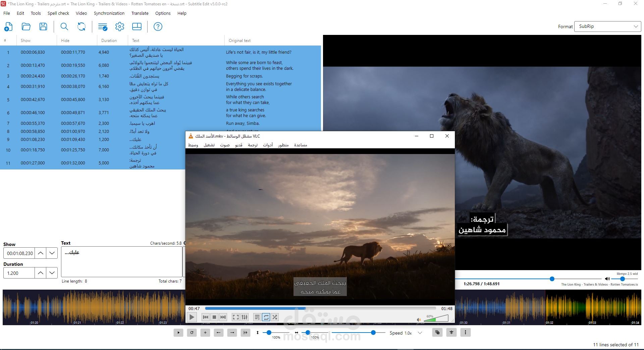This screenshot has width=644, height=350.
Task: Open the Translate menu
Action: (140, 13)
